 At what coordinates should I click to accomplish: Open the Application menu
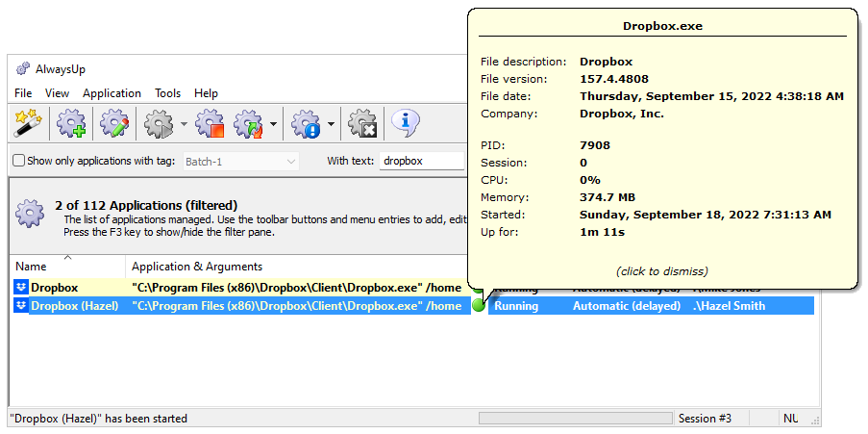112,93
